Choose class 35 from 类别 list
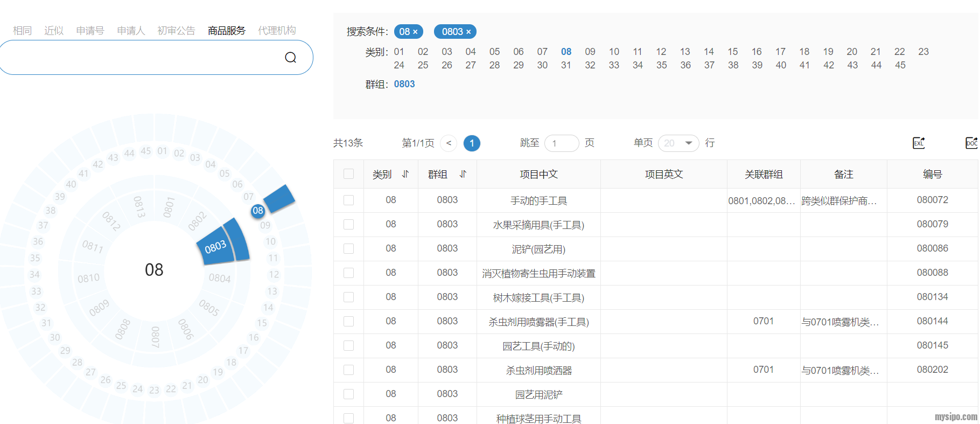This screenshot has height=424, width=980. tap(661, 65)
